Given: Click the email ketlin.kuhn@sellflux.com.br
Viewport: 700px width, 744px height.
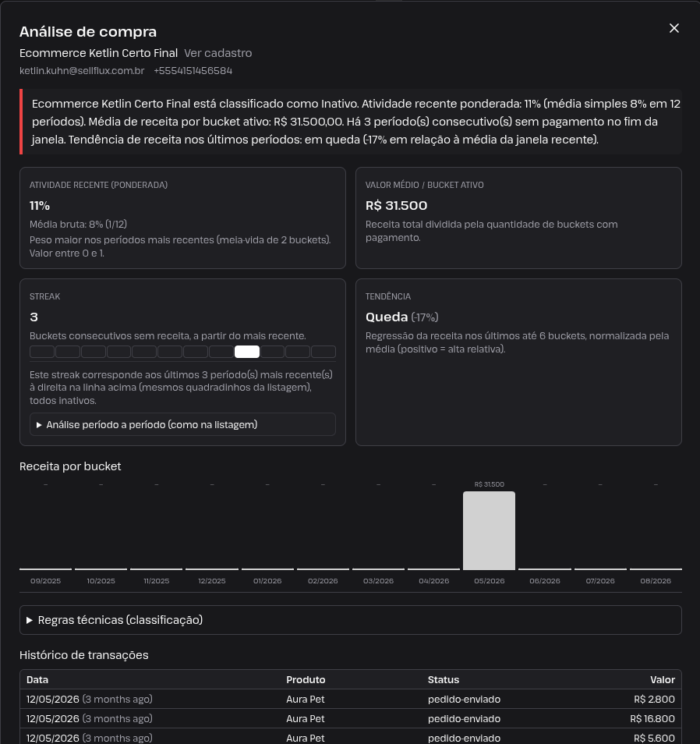Looking at the screenshot, I should (82, 71).
